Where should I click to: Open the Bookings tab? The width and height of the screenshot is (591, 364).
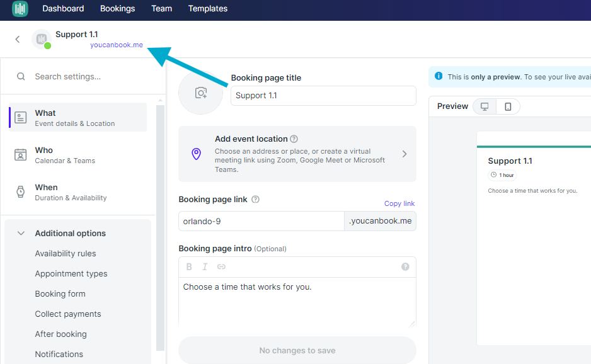pyautogui.click(x=118, y=8)
